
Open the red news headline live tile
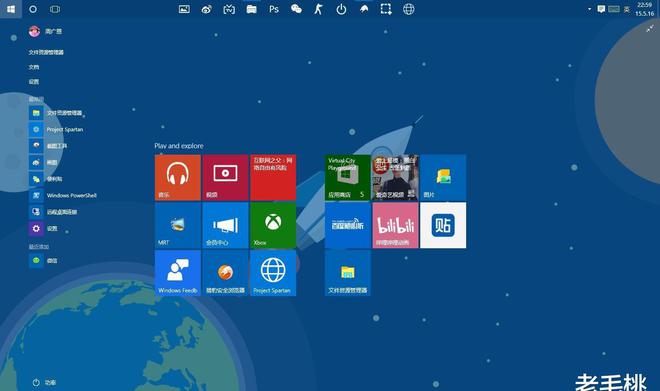[x=273, y=177]
